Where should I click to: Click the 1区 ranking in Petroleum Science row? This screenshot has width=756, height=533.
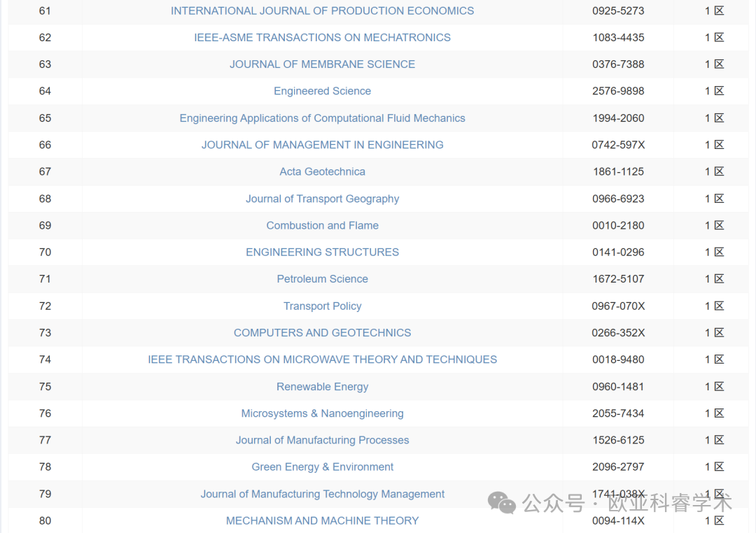click(715, 279)
